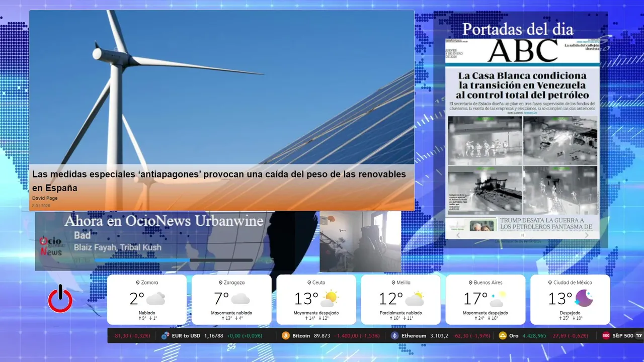Image resolution: width=644 pixels, height=362 pixels.
Task: Click Ethereum price 3.103,2
Action: tap(439, 336)
